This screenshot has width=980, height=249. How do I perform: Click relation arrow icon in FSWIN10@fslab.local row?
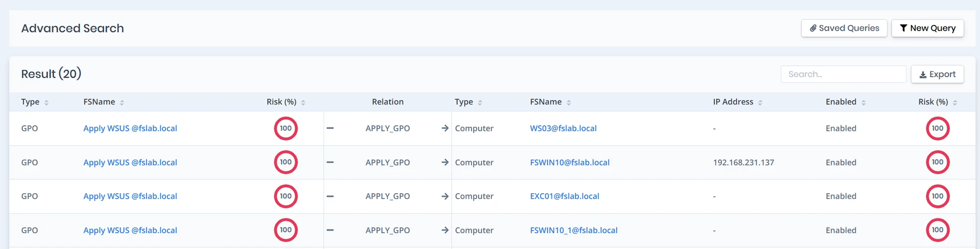[x=445, y=163]
